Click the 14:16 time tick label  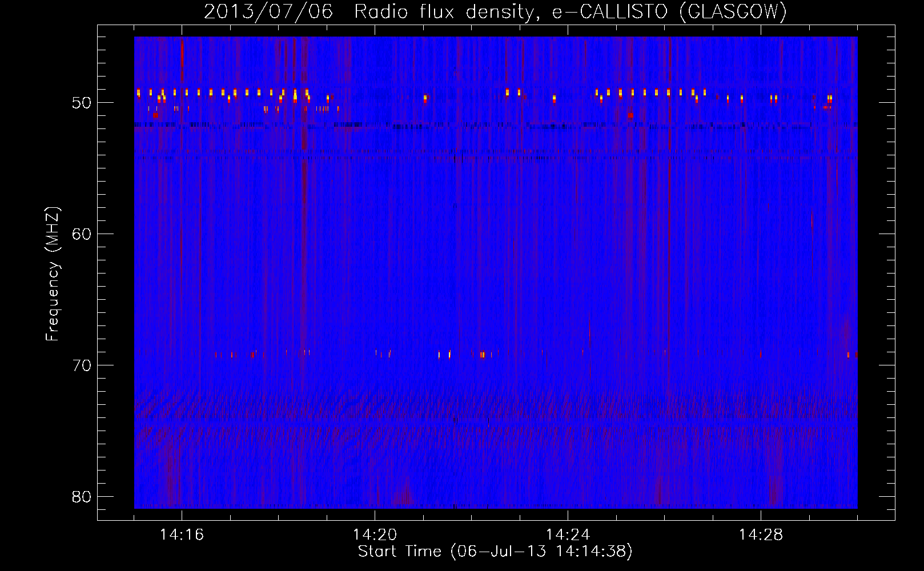tap(182, 535)
